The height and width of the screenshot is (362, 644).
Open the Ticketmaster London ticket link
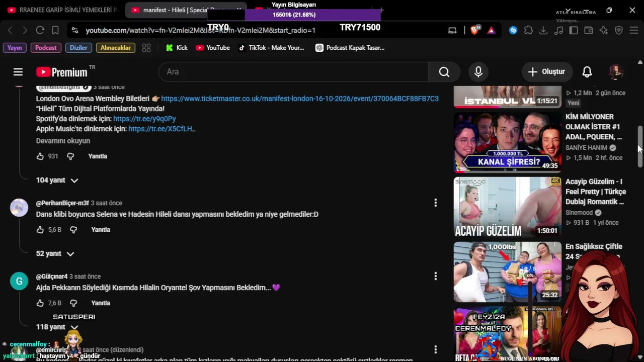pos(300,99)
